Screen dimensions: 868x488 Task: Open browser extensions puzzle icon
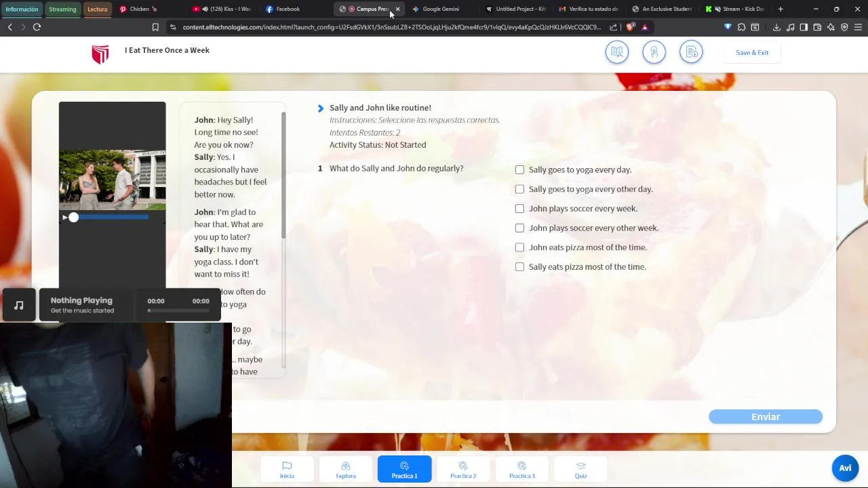pyautogui.click(x=741, y=27)
